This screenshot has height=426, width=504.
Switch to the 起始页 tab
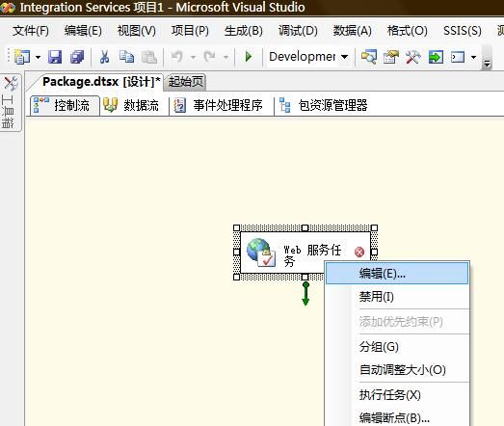click(x=186, y=82)
